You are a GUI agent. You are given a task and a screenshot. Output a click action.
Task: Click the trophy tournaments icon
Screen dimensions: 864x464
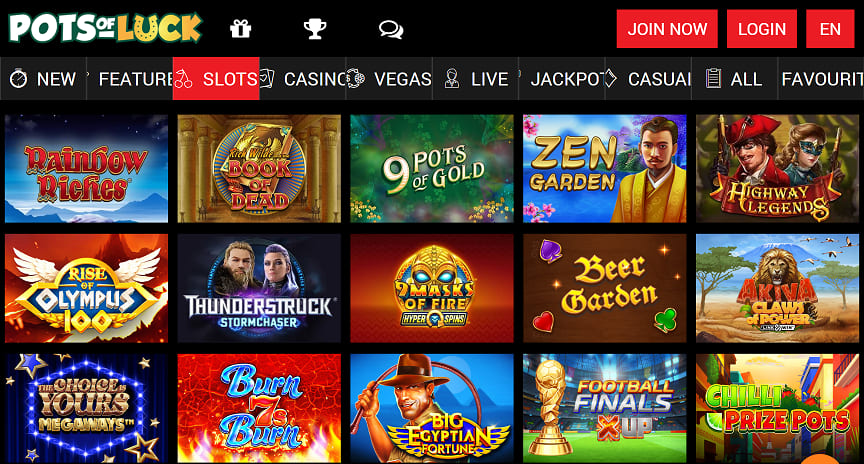coord(315,29)
